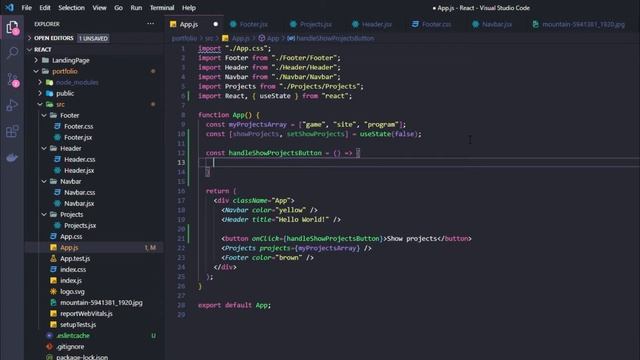Viewport: 640px width, 360px height.
Task: Open Source Control view in activity bar
Action: pos(12,80)
